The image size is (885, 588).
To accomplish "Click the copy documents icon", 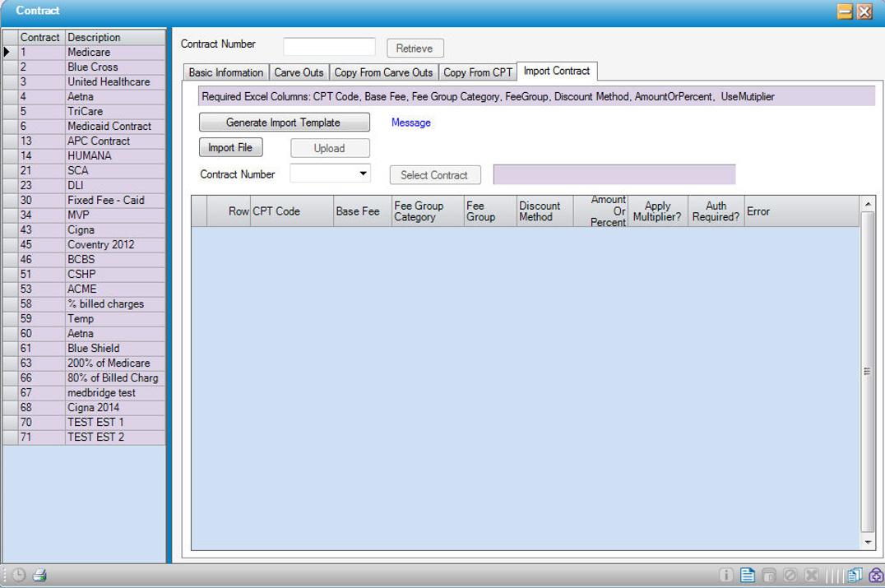I will click(855, 576).
